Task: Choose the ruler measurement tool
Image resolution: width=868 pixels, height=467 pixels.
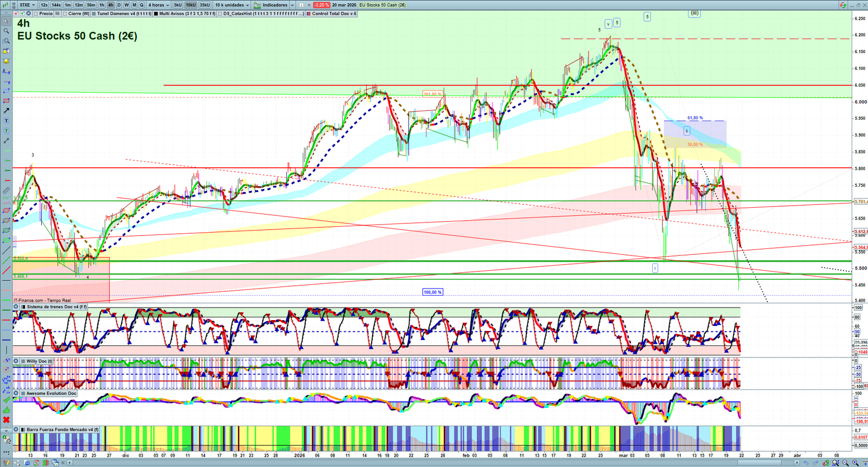Action: [7, 190]
